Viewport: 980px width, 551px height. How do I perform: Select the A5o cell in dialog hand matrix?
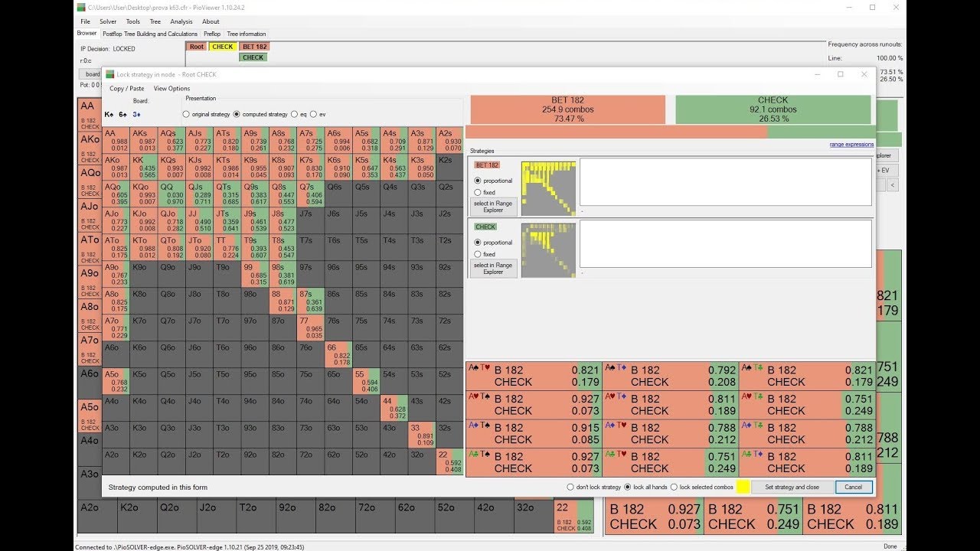click(x=116, y=381)
